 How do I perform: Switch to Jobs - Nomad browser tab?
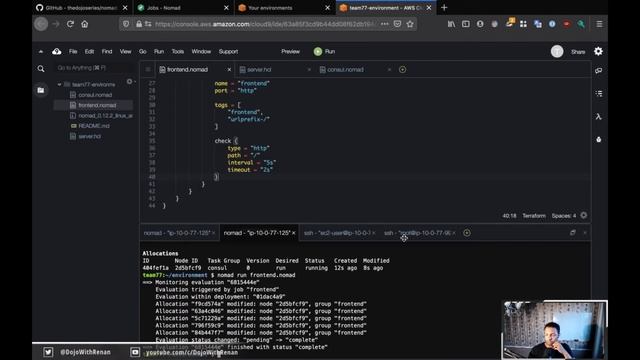[x=183, y=8]
